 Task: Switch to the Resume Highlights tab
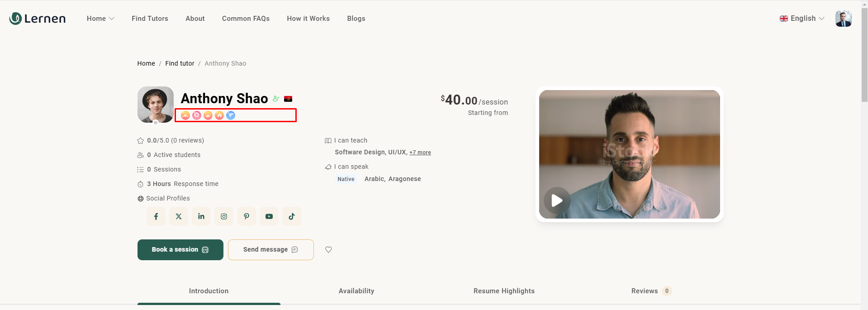pos(504,291)
